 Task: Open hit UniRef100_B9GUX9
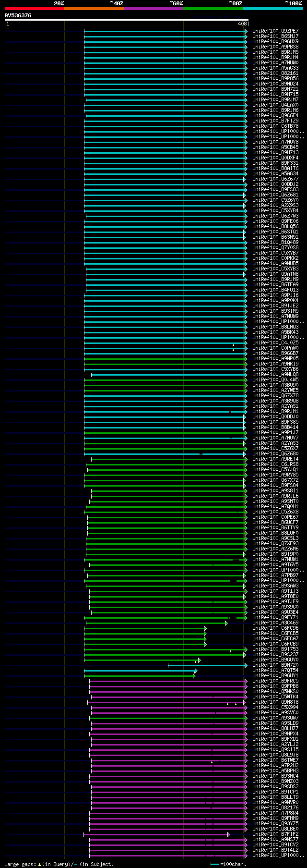pos(275,41)
